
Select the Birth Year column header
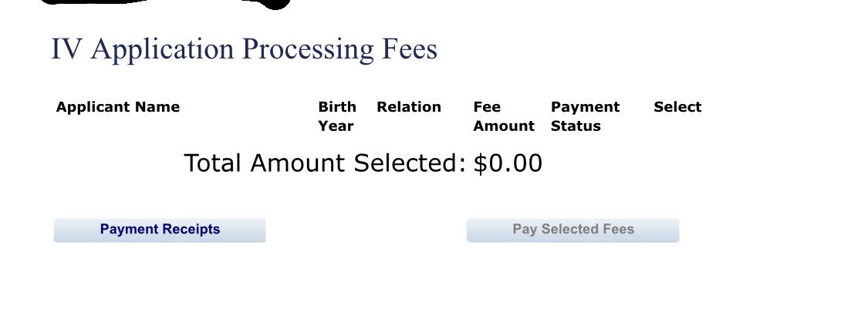(336, 116)
